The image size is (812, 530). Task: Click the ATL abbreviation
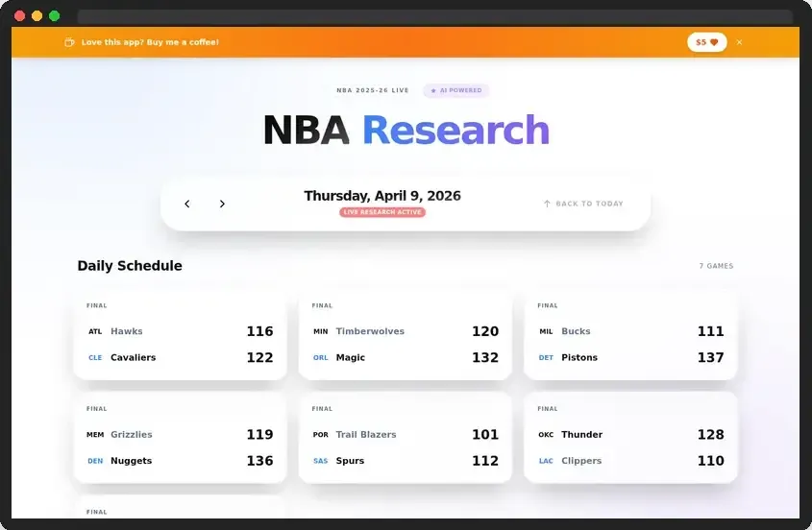click(95, 332)
